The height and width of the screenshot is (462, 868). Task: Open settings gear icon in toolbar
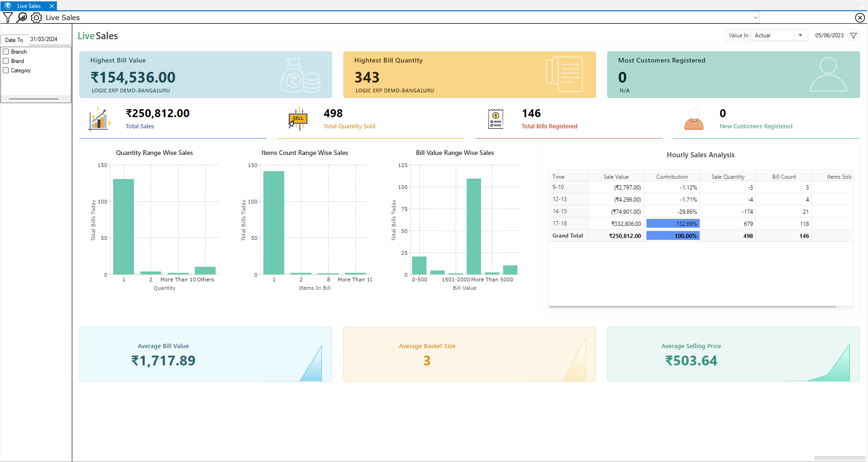pos(36,18)
